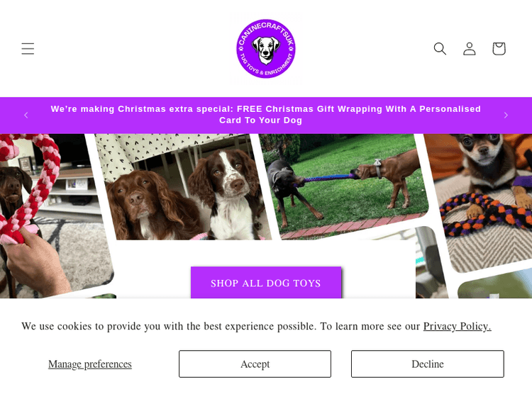This screenshot has width=532, height=399.
Task: Click the dogs playing tug photo
Action: (x=344, y=185)
